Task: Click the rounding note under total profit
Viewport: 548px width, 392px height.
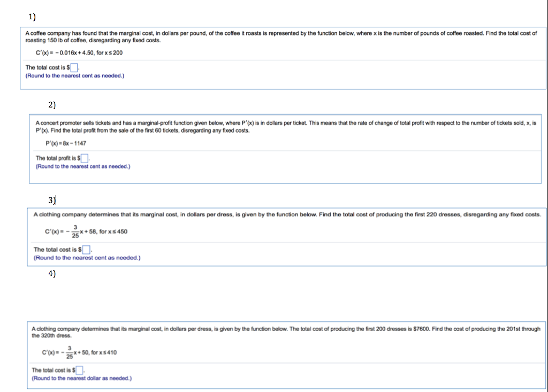Action: [x=83, y=166]
